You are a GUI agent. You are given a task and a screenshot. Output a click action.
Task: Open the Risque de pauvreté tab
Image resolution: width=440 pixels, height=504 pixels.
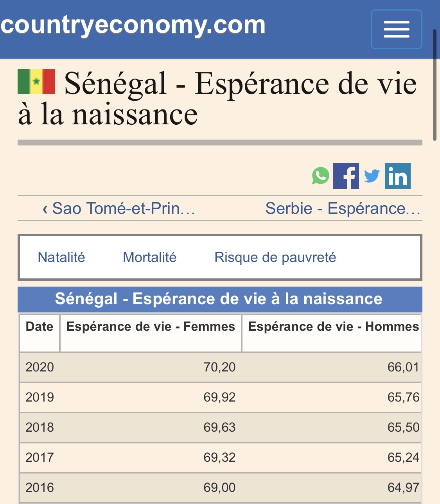pos(275,257)
